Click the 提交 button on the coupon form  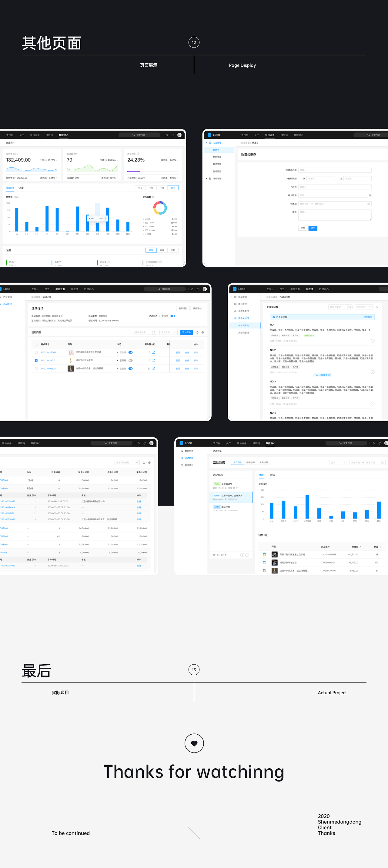pos(313,228)
